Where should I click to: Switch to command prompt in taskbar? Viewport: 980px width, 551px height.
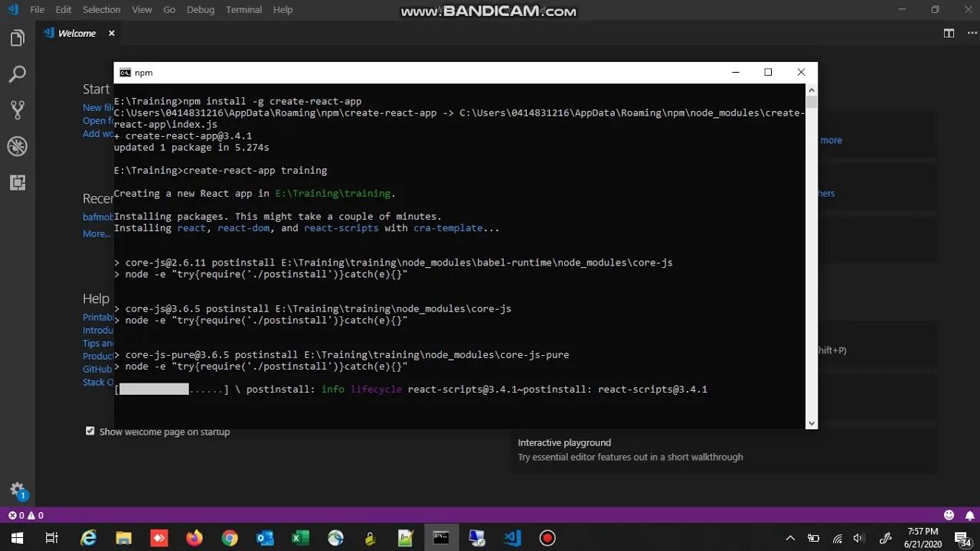pos(441,538)
